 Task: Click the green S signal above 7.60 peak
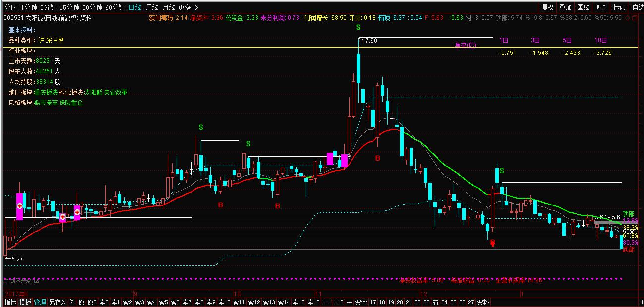(358, 27)
